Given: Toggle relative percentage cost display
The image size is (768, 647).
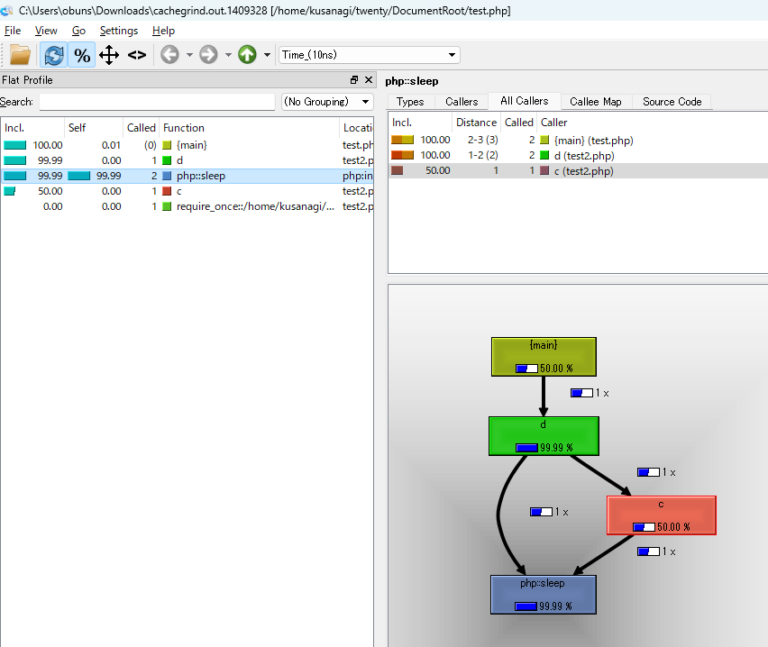Looking at the screenshot, I should coord(82,55).
